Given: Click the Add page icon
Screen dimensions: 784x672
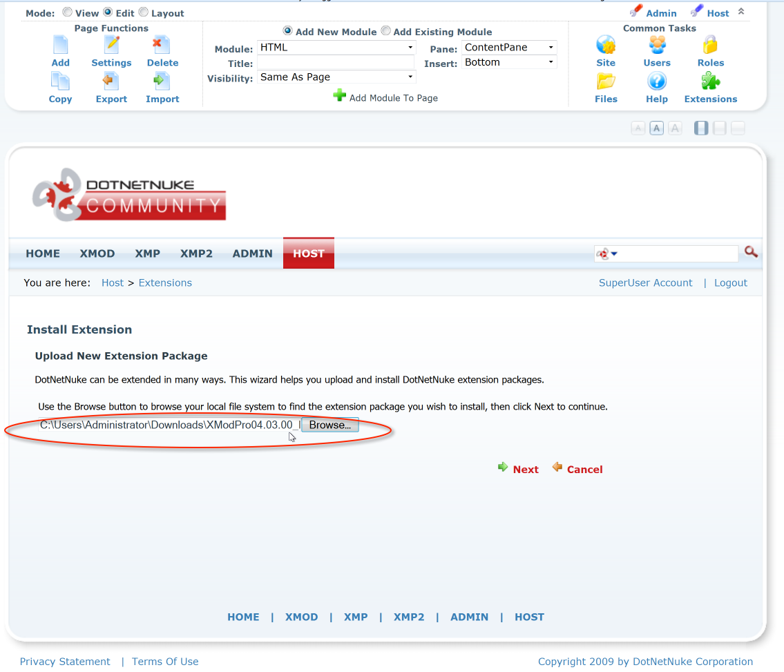Looking at the screenshot, I should tap(61, 45).
